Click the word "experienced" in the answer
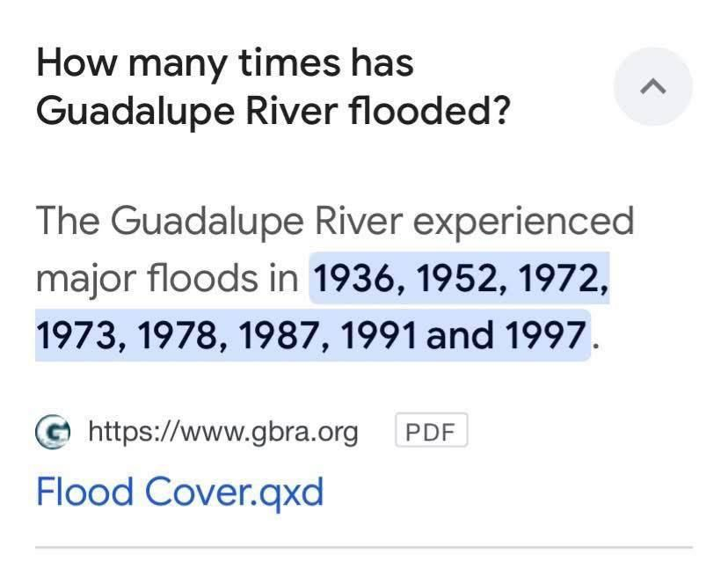 coord(524,220)
